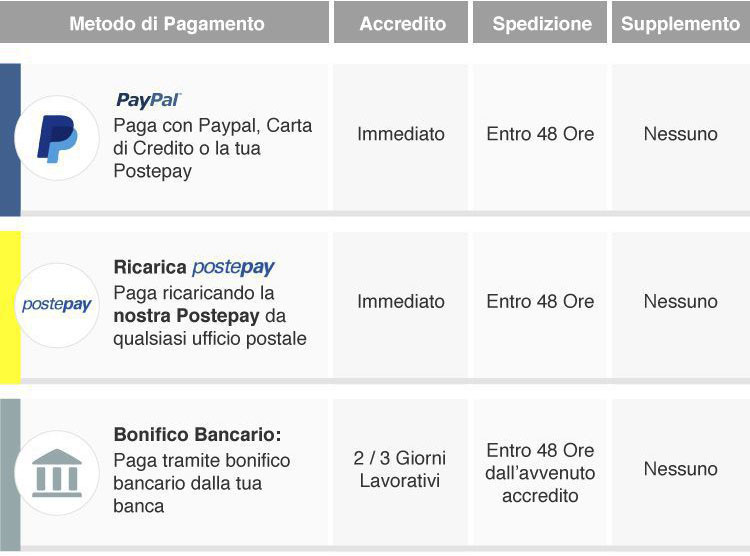Click the gray color bar beside Bonifico
The image size is (750, 556).
[x=10, y=475]
